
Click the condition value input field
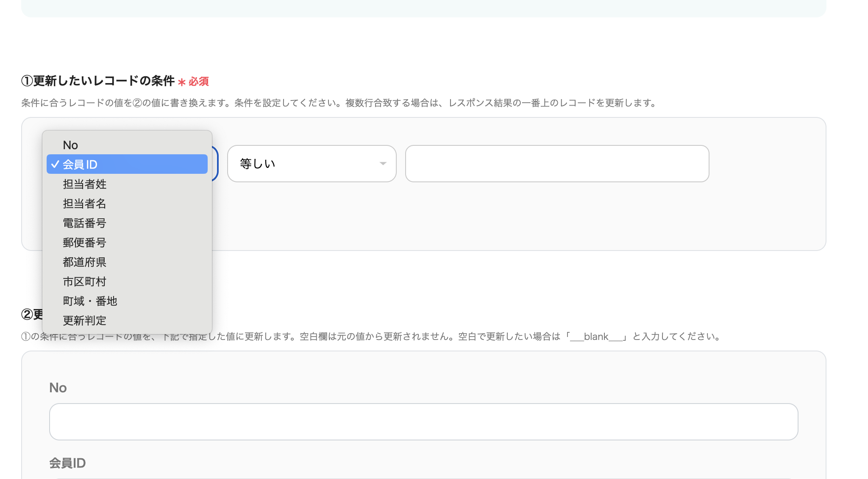(x=557, y=164)
